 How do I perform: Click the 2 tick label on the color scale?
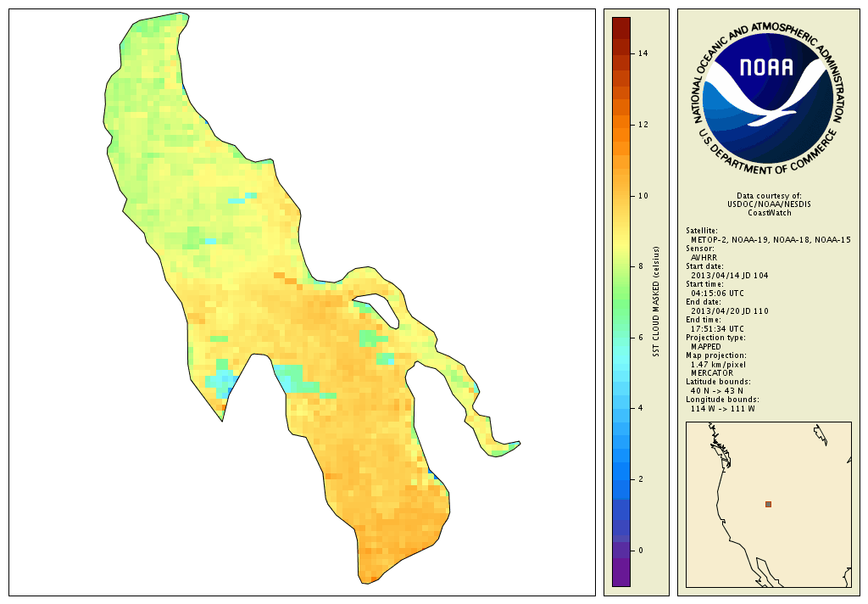[x=641, y=479]
